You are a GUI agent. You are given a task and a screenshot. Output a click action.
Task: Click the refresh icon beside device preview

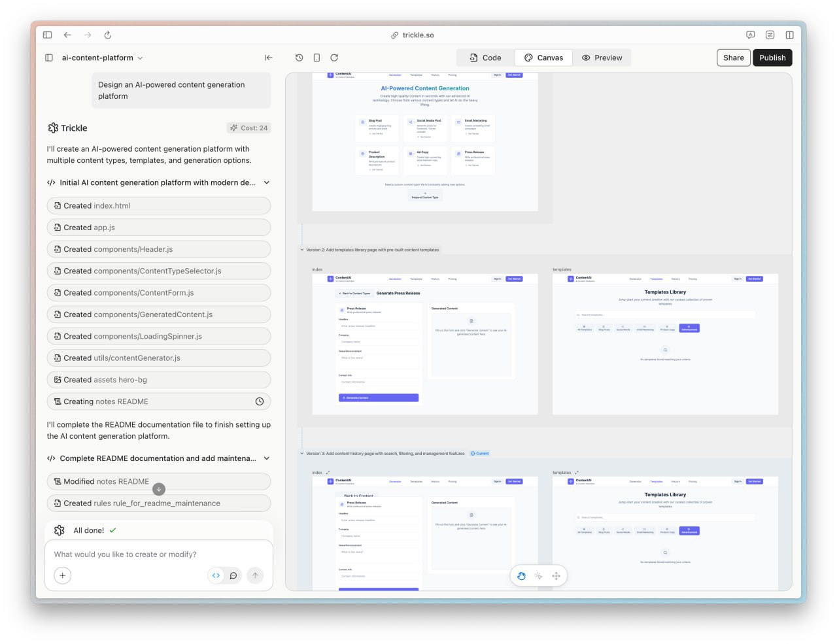(x=334, y=58)
